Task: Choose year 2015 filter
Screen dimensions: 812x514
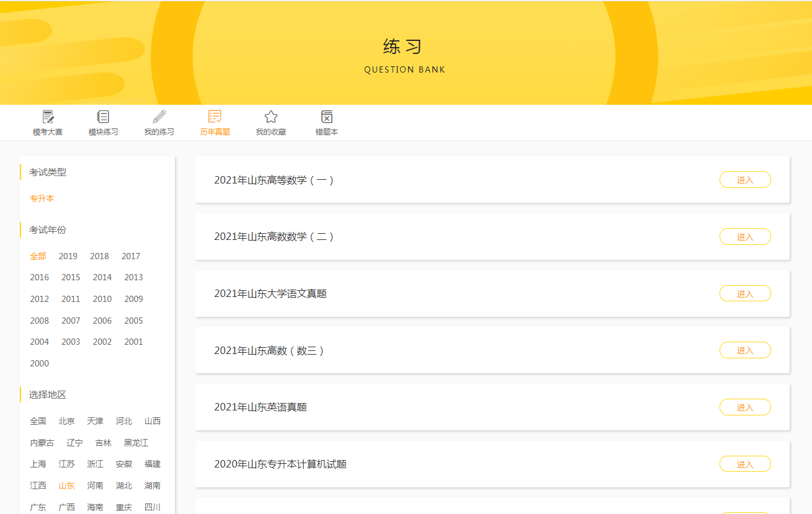Action: click(x=71, y=277)
